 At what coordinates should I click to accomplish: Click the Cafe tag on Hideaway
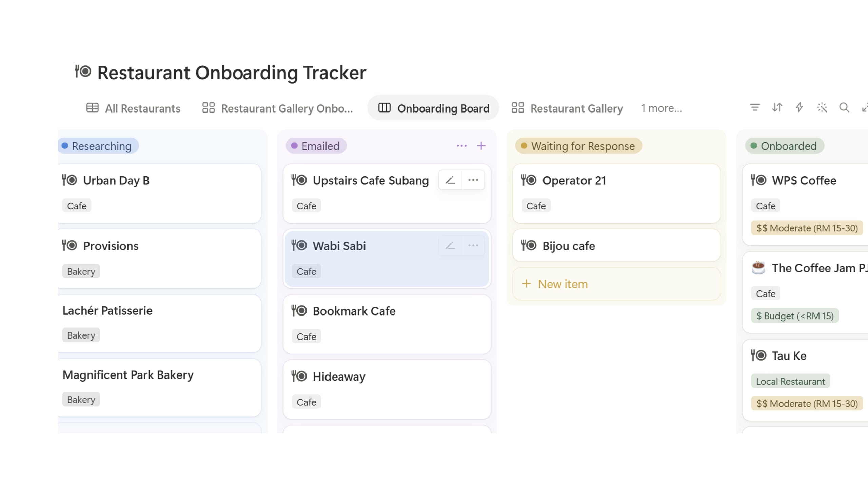click(x=306, y=402)
